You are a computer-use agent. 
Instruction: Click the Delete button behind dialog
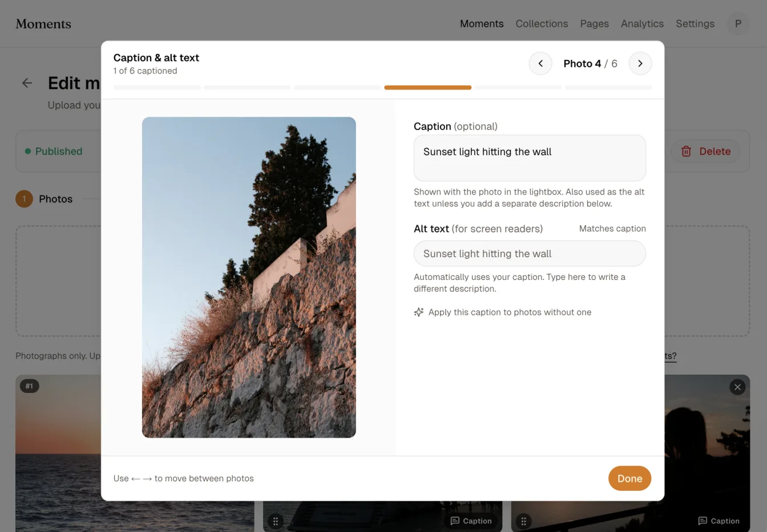click(705, 151)
